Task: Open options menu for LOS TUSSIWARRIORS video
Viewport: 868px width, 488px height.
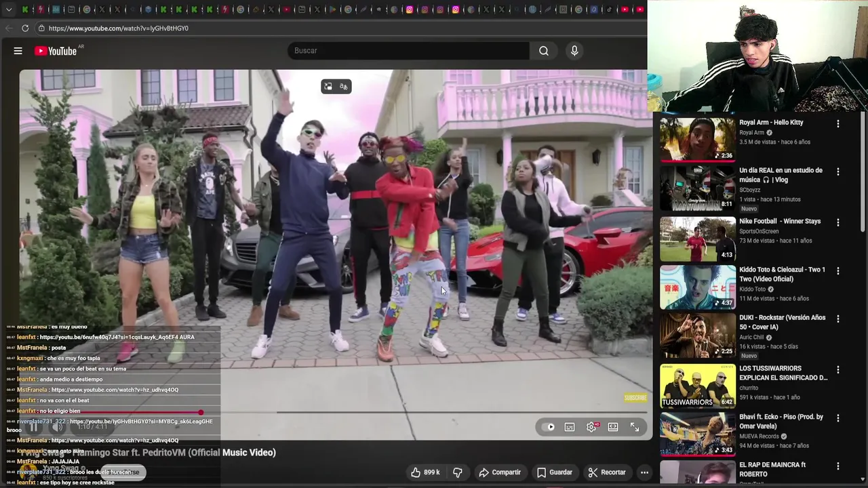Action: click(x=838, y=369)
